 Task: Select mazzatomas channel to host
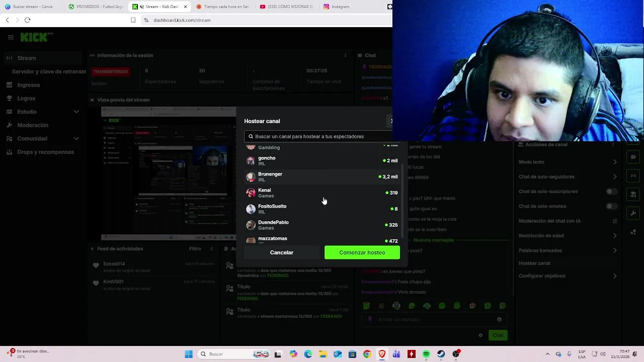coord(321,240)
